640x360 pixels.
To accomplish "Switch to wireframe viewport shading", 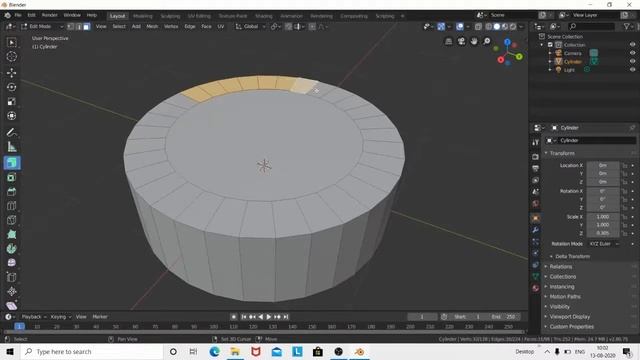I will [489, 27].
